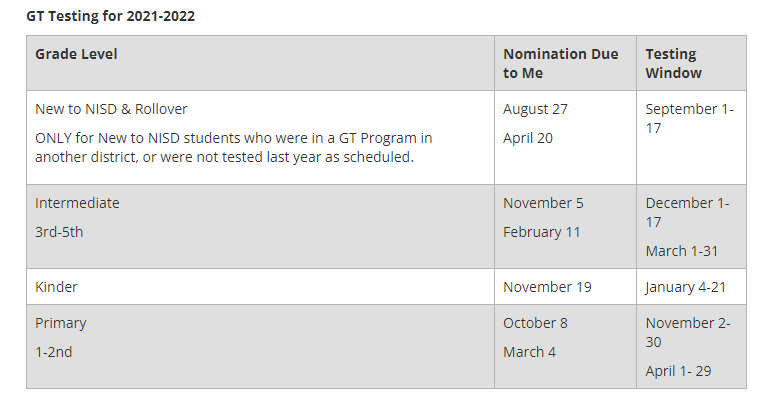
Task: Click the March 4 nomination date
Action: [530, 352]
